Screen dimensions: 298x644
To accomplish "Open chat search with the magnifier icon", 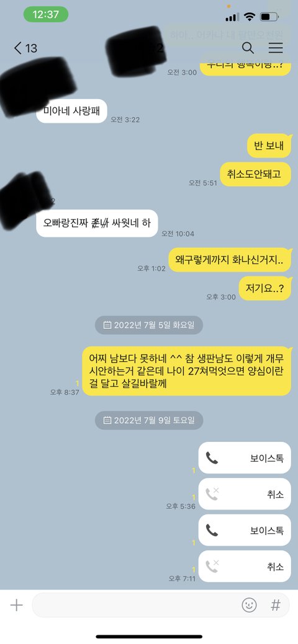I will click(x=248, y=48).
